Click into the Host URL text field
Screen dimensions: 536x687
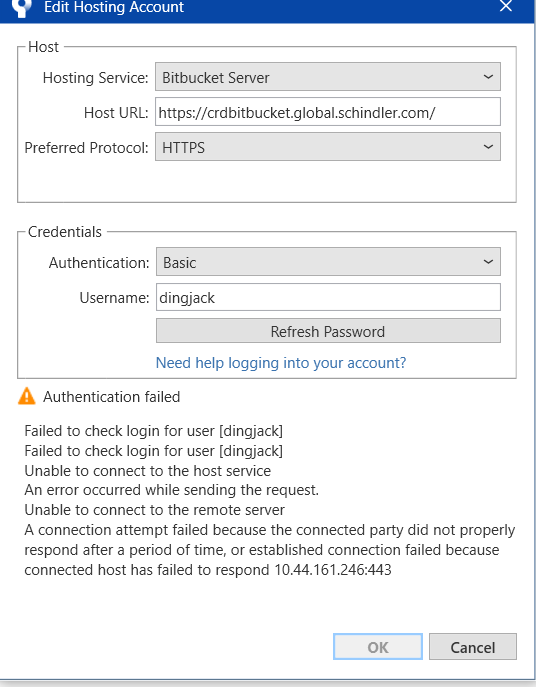[328, 112]
